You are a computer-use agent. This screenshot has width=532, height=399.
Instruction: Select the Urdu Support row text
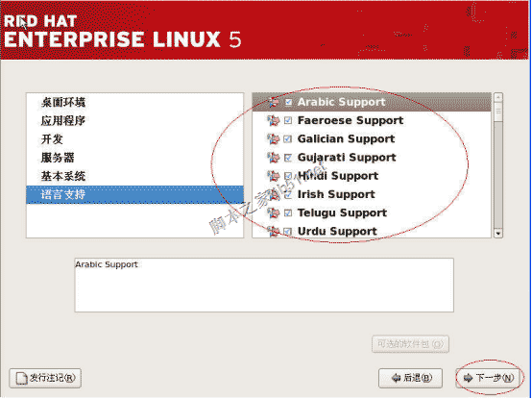(337, 232)
